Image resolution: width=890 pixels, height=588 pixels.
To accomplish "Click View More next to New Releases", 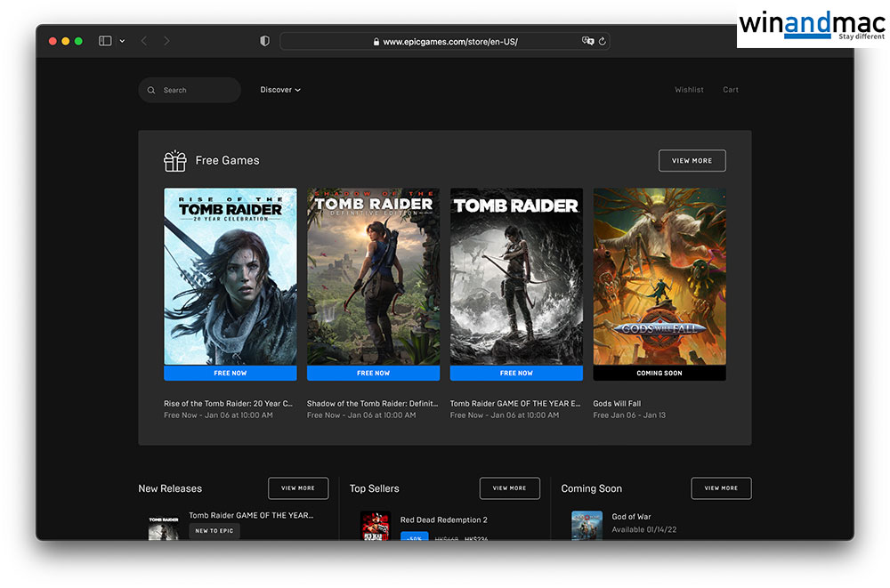I will coord(298,488).
